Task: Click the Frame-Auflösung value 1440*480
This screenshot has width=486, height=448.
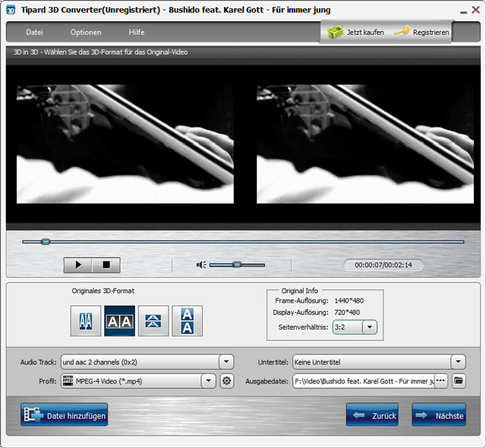Action: pos(349,301)
